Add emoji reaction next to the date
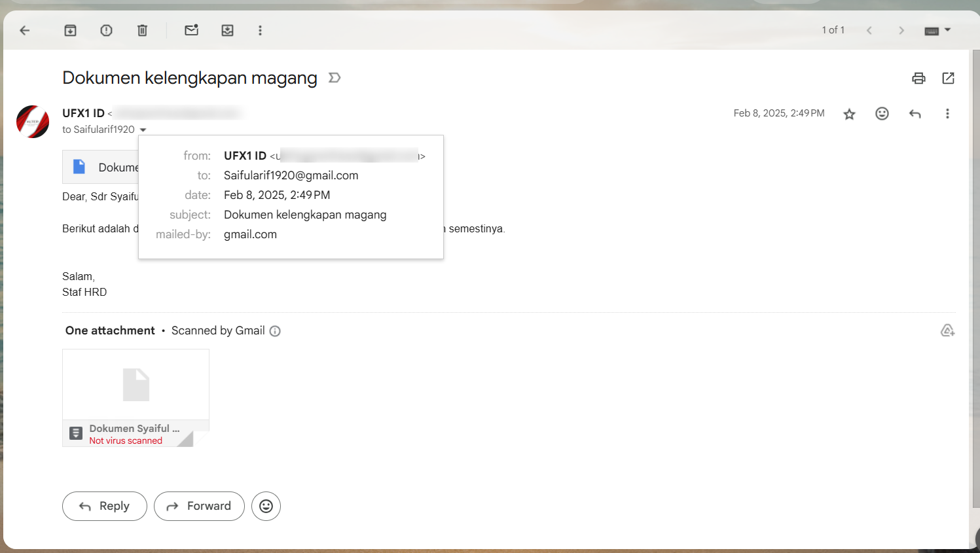The image size is (980, 553). [x=882, y=114]
